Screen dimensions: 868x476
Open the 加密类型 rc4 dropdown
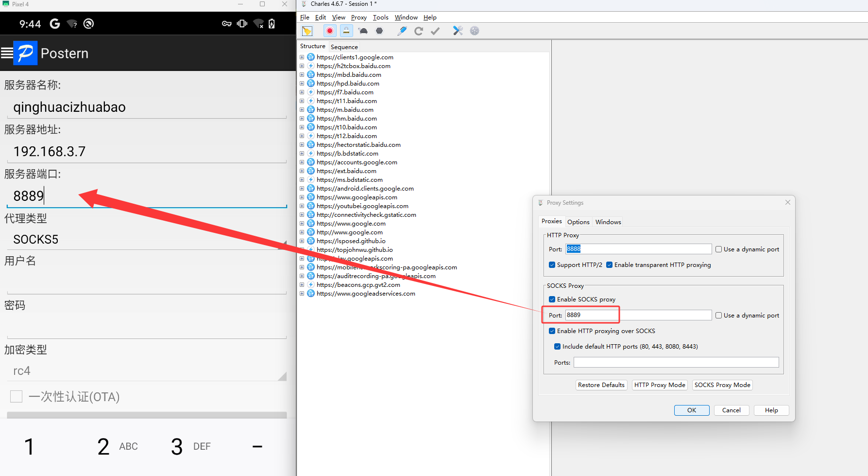pos(147,371)
